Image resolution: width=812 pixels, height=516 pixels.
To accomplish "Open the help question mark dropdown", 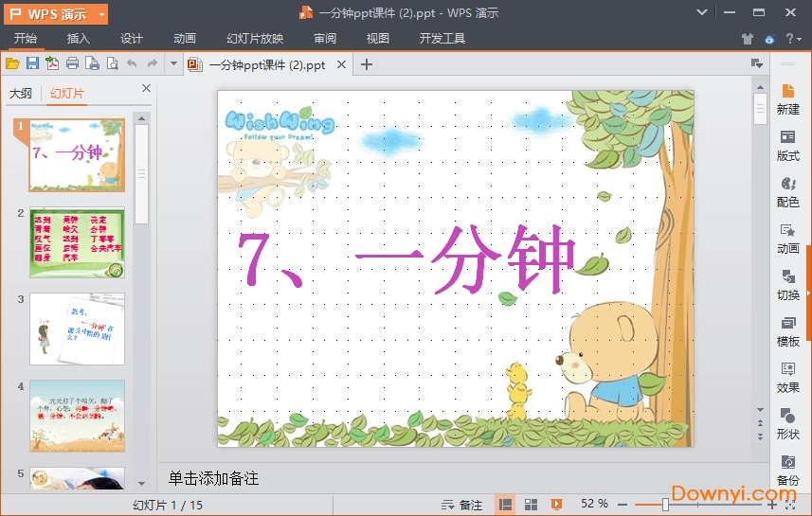I will pos(793,39).
